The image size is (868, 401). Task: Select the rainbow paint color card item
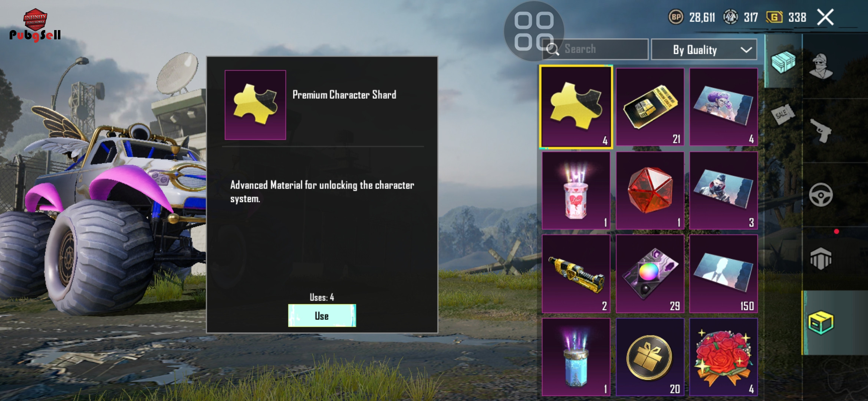click(650, 274)
